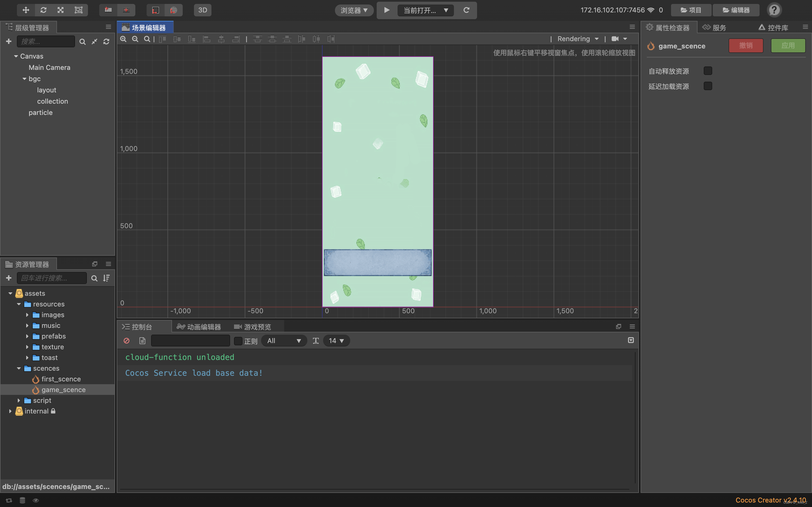Viewport: 812px width, 507px height.
Task: Switch to the 动画编辑器 tab
Action: pos(199,327)
